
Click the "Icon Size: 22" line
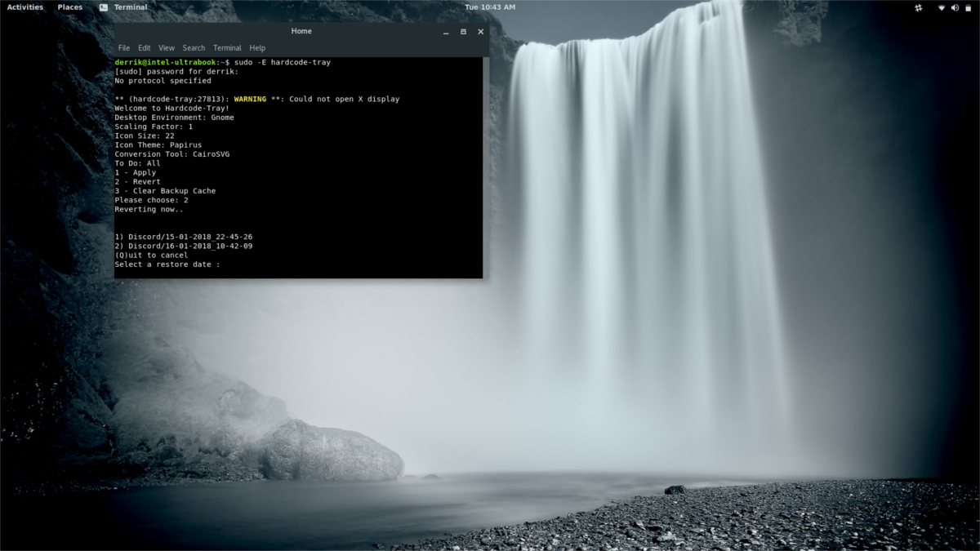[145, 136]
